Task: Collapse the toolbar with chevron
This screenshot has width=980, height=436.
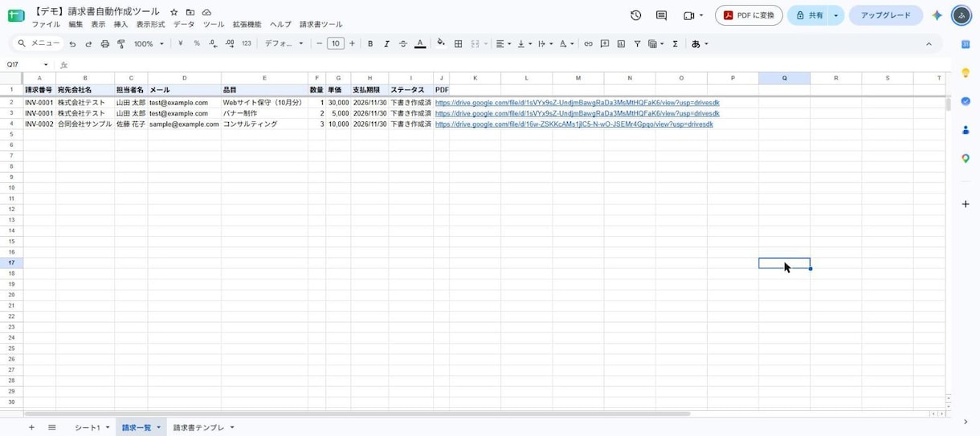Action: pos(929,44)
